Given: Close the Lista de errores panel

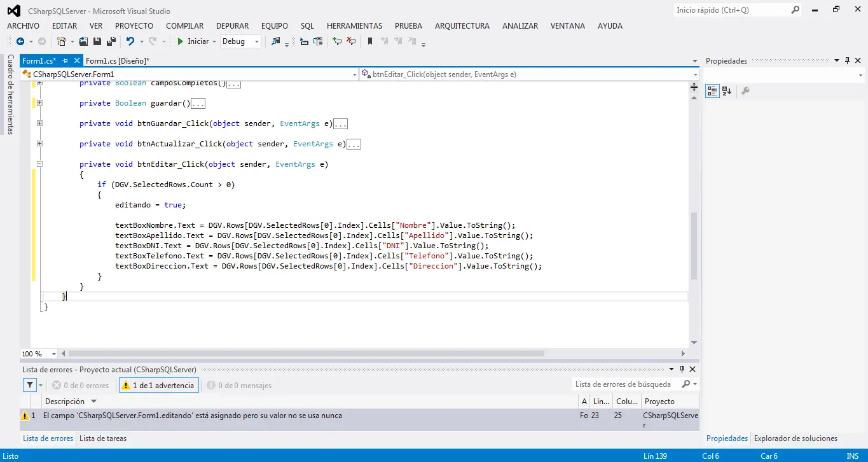Looking at the screenshot, I should [692, 369].
